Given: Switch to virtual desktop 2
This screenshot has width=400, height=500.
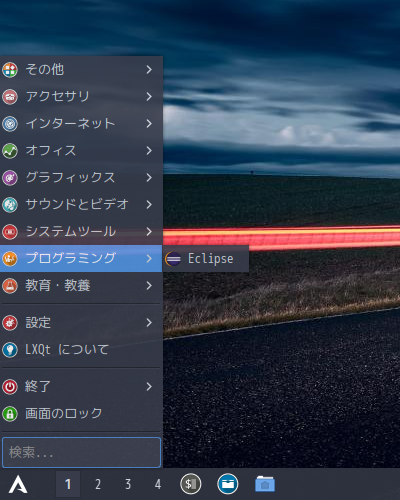Looking at the screenshot, I should coord(98,484).
